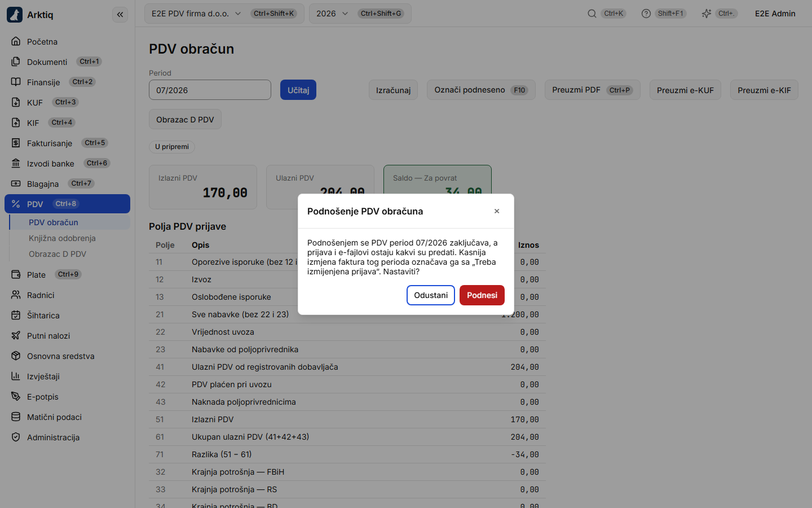Click the KUF sidebar icon
This screenshot has height=508, width=812.
[16, 102]
